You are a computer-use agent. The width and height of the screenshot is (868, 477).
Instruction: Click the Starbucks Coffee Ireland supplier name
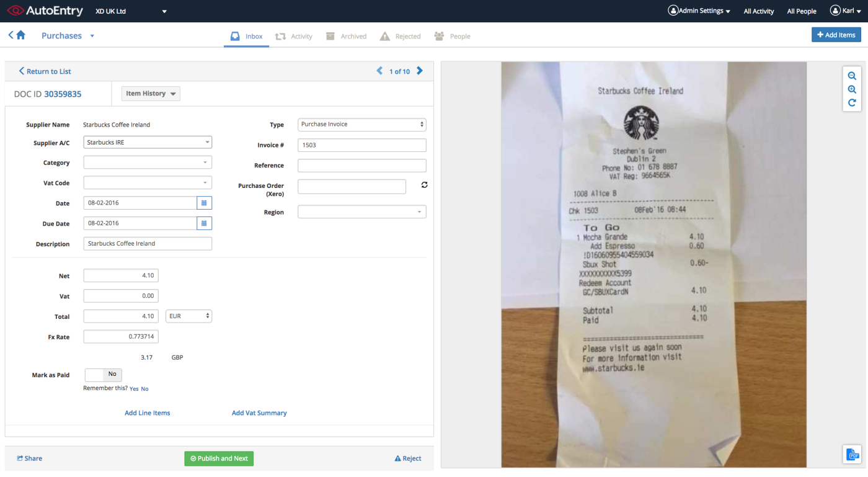pos(117,125)
